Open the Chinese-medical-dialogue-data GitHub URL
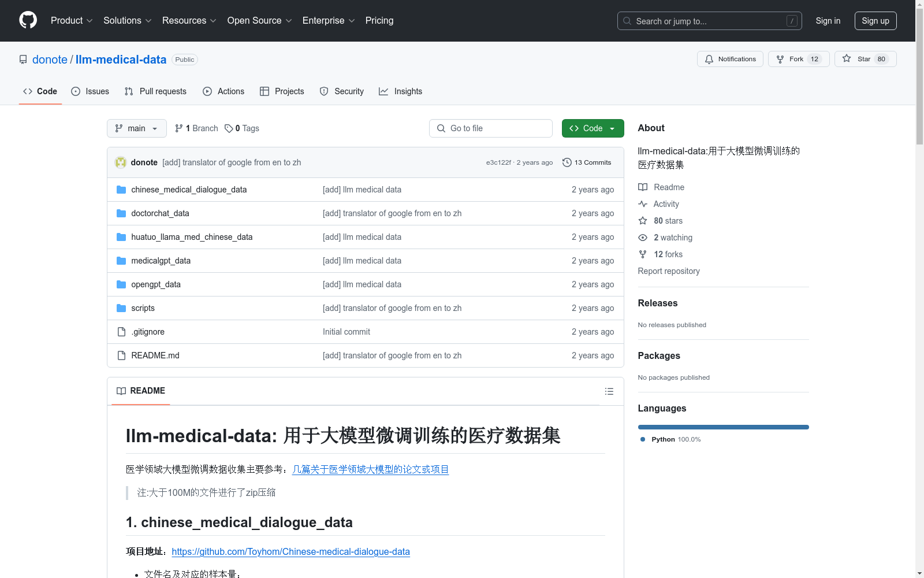Screen dimensions: 924x578 pos(291,551)
